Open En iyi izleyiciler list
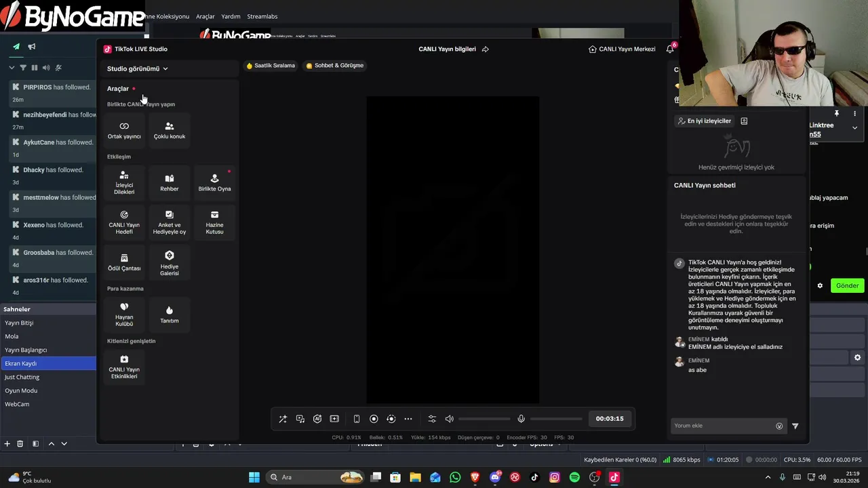868x488 pixels. click(704, 121)
